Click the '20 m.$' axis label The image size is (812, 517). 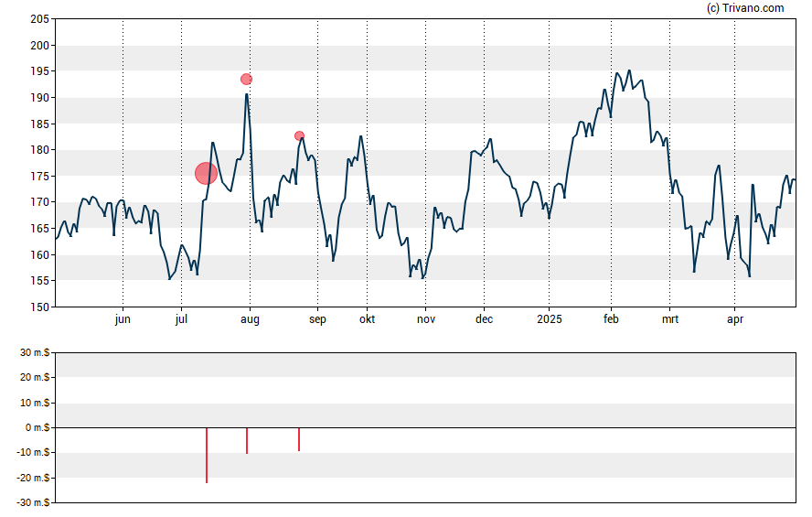[36, 378]
